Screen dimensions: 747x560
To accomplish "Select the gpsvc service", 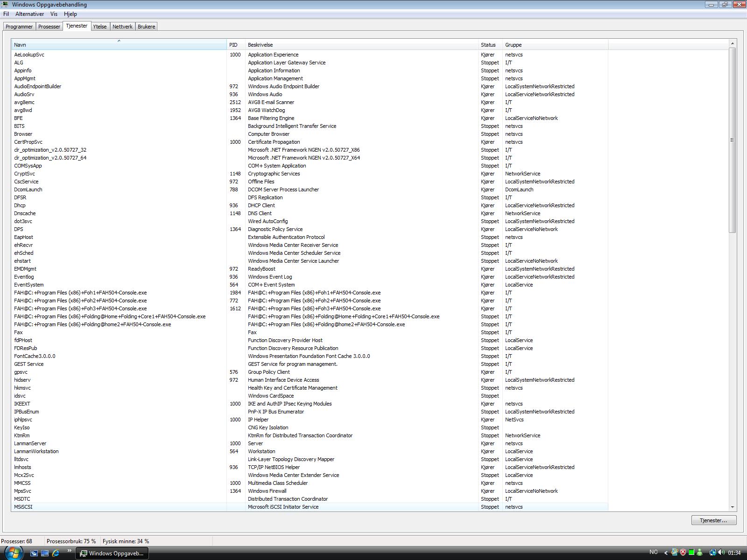I will (x=21, y=372).
